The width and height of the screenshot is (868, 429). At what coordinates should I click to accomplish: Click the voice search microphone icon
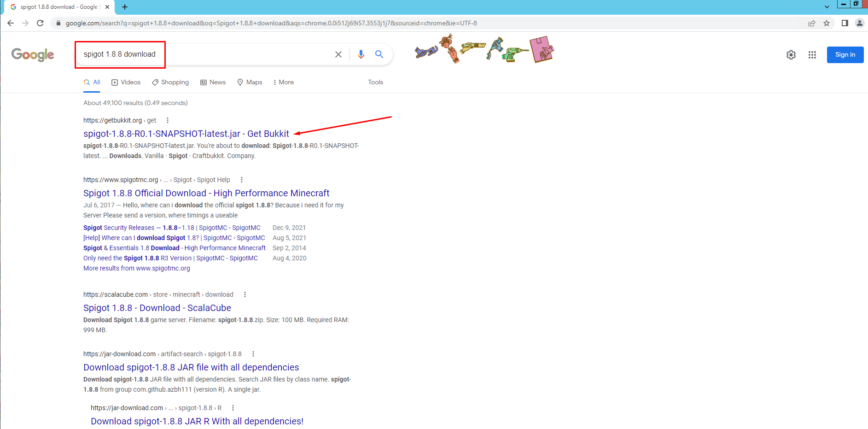click(x=361, y=54)
